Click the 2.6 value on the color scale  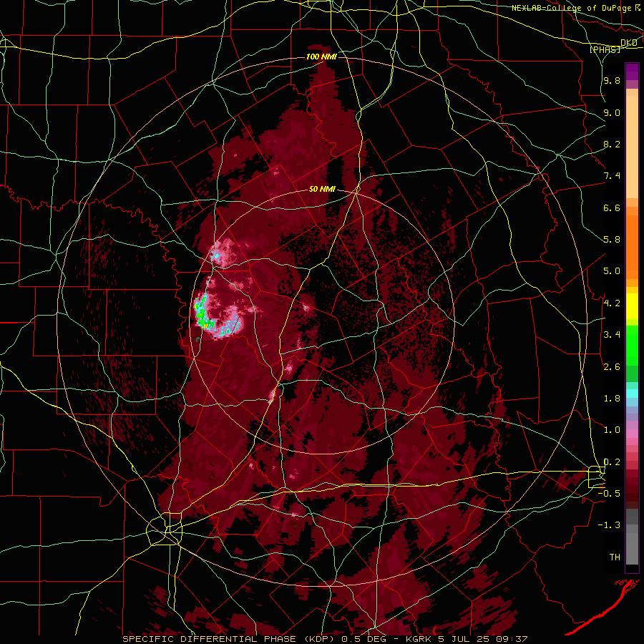tap(612, 366)
